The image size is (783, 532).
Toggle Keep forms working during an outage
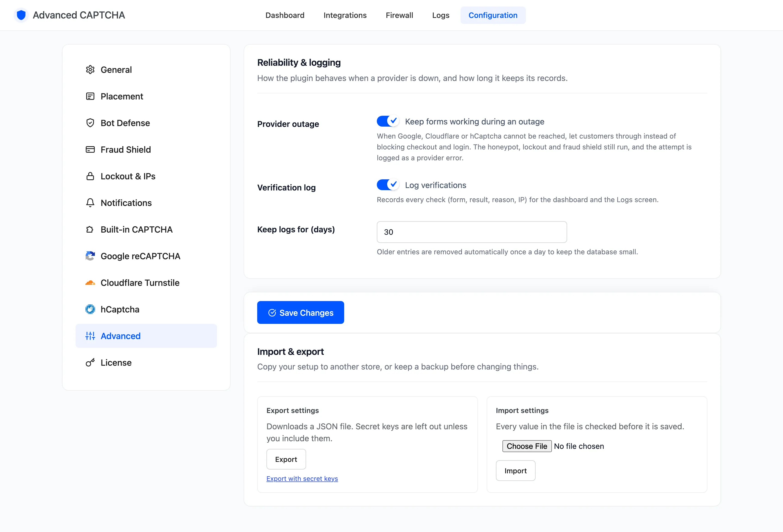coord(388,121)
